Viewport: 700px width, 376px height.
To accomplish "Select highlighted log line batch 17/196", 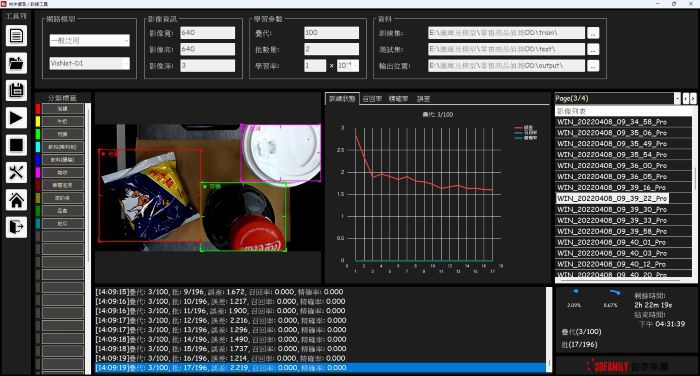I will click(320, 368).
